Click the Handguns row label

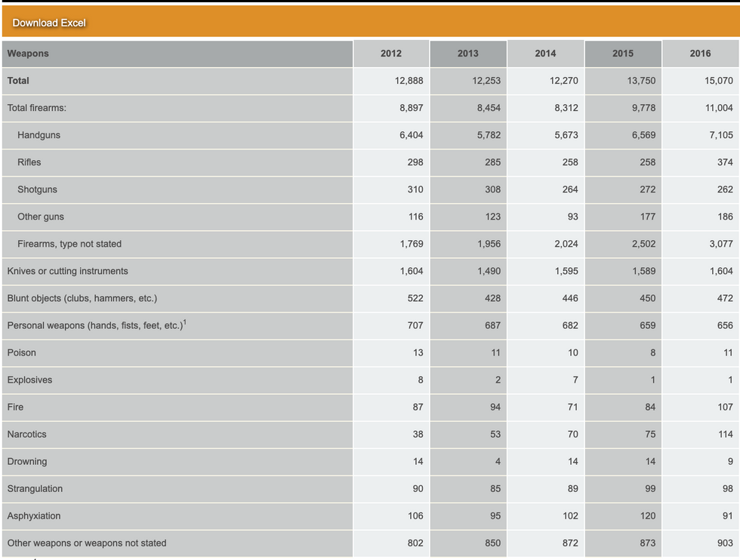pos(39,135)
